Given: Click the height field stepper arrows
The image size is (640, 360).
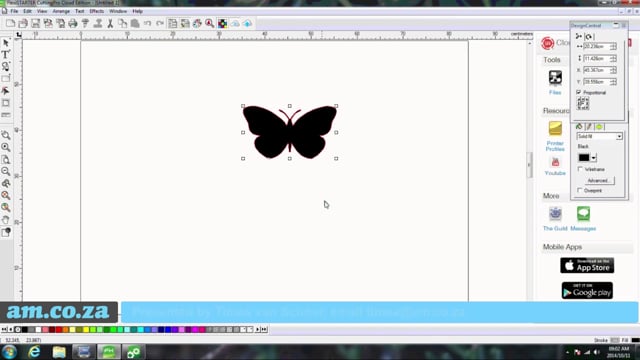Looking at the screenshot, I should pyautogui.click(x=613, y=59).
